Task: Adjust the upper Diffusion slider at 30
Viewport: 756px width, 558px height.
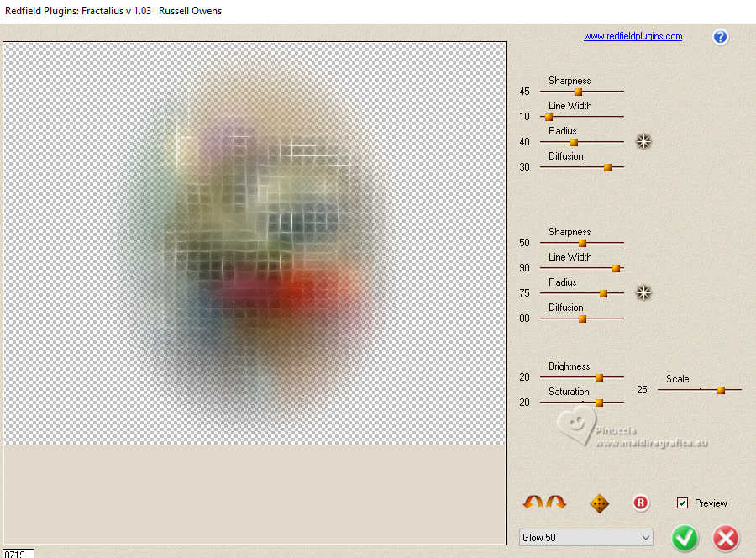Action: coord(607,167)
